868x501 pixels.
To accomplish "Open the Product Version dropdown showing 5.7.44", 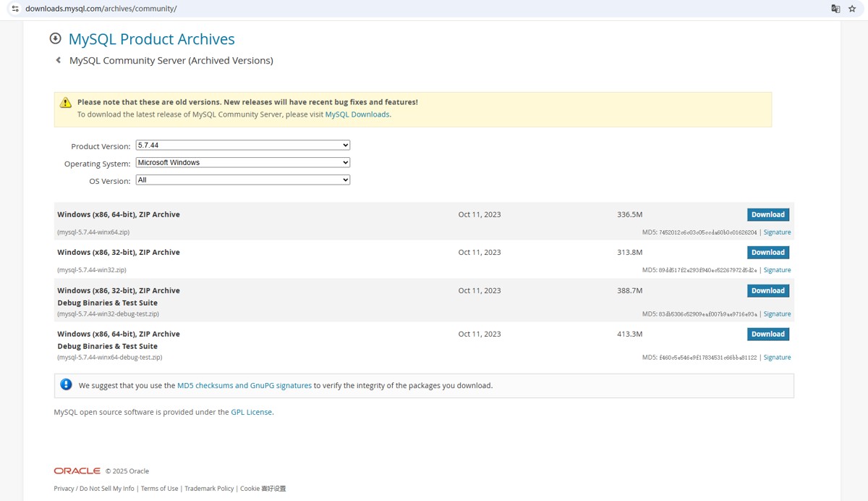I will click(243, 145).
